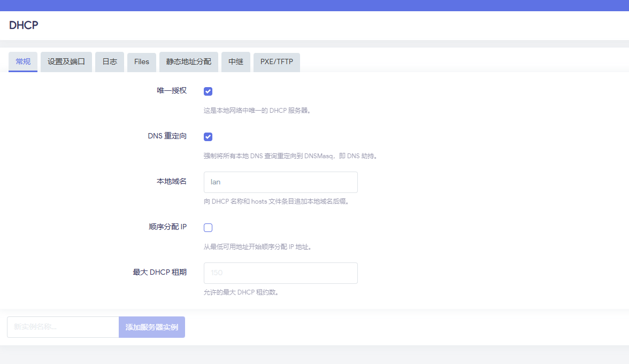629x364 pixels.
Task: Switch to the Files tab
Action: coord(142,62)
